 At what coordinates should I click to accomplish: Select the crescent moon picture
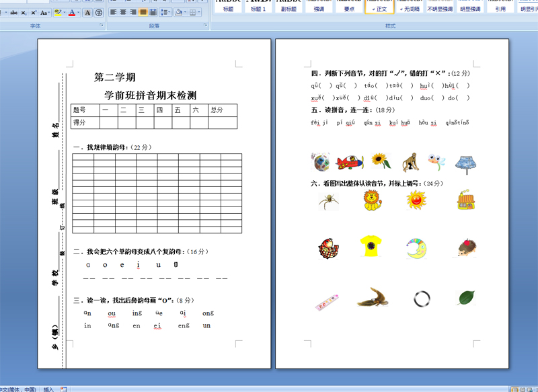point(416,248)
